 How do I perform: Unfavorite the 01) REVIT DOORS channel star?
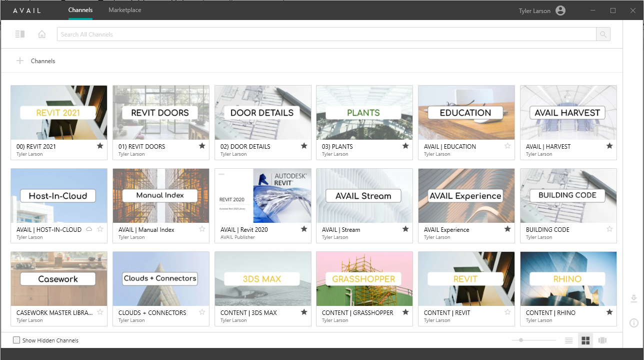pyautogui.click(x=202, y=146)
